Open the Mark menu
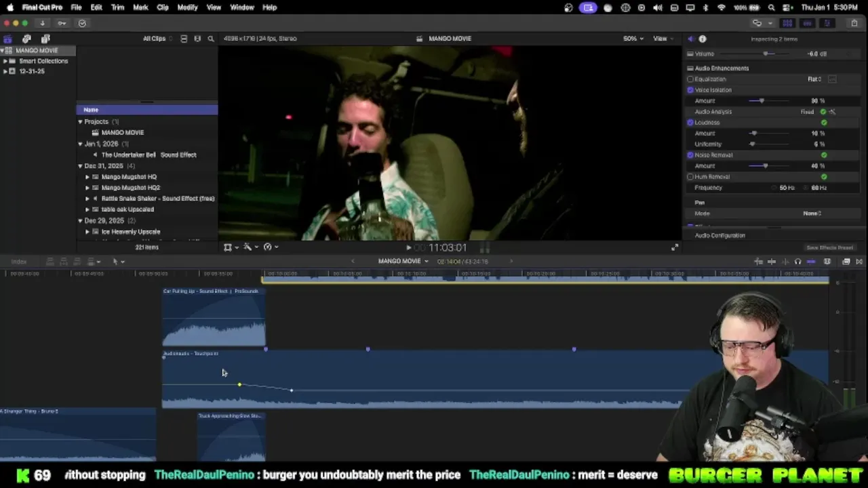 140,7
